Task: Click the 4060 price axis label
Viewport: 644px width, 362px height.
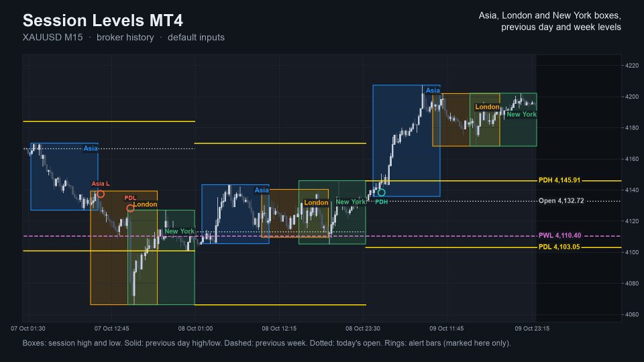Action: [632, 315]
